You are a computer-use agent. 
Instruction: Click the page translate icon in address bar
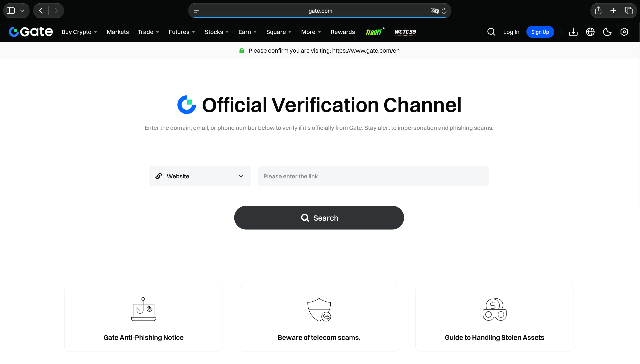(435, 11)
